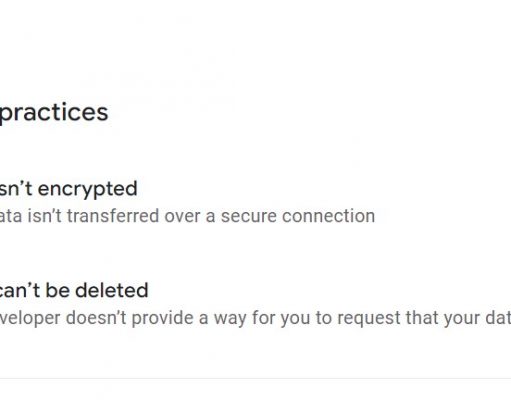Click the developer data deletion description line
511x400 pixels.
(x=255, y=318)
